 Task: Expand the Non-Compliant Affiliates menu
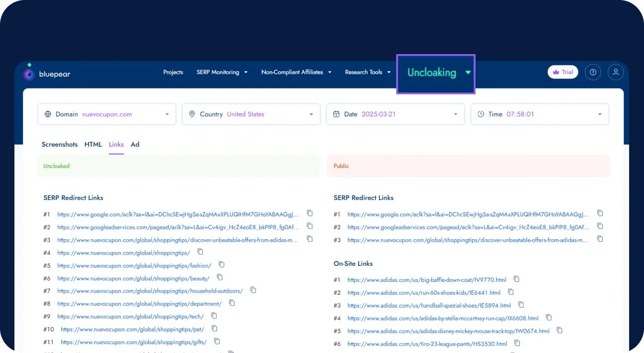point(296,72)
